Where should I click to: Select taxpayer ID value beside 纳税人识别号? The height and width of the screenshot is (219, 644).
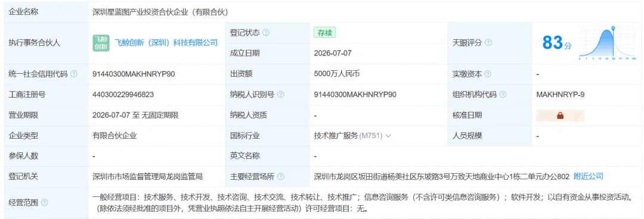[355, 95]
